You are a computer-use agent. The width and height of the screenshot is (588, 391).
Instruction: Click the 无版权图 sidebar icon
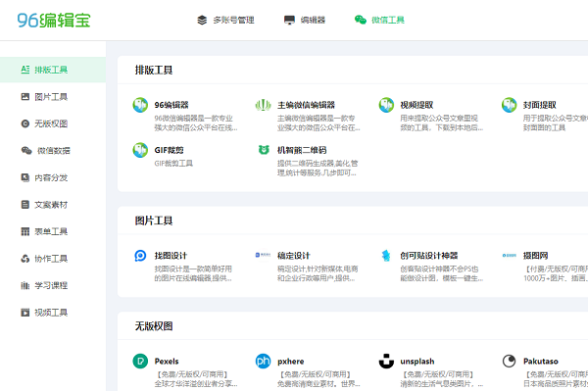click(25, 123)
